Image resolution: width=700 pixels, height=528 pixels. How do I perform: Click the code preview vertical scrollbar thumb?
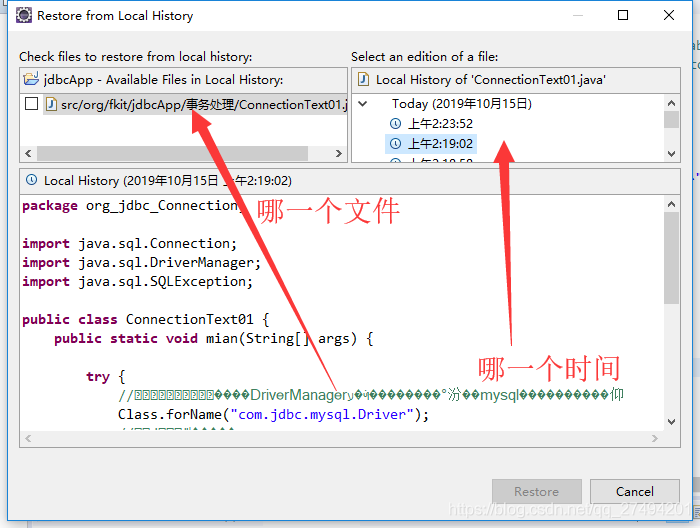[671, 258]
